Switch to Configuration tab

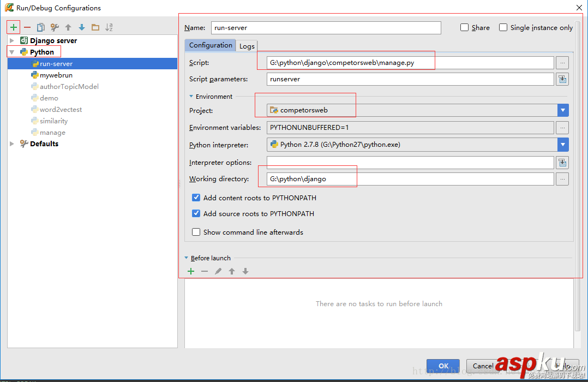point(211,45)
